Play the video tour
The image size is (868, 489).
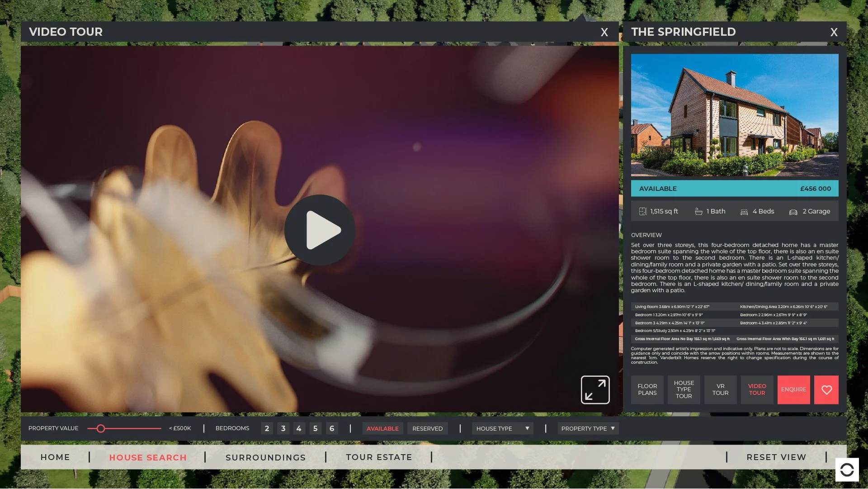click(x=320, y=230)
